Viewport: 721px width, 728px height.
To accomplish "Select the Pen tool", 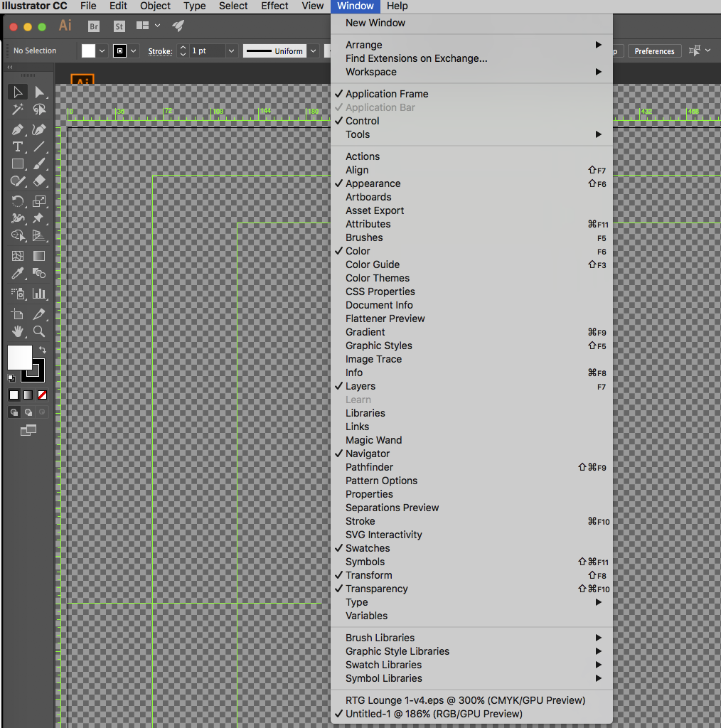I will tap(18, 129).
